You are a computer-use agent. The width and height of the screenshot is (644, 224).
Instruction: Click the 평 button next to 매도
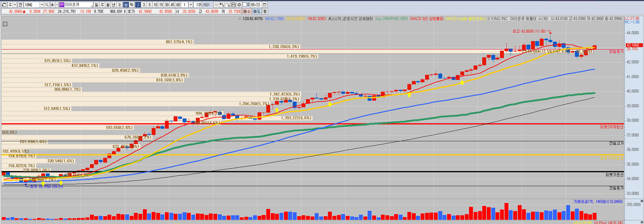click(265, 11)
